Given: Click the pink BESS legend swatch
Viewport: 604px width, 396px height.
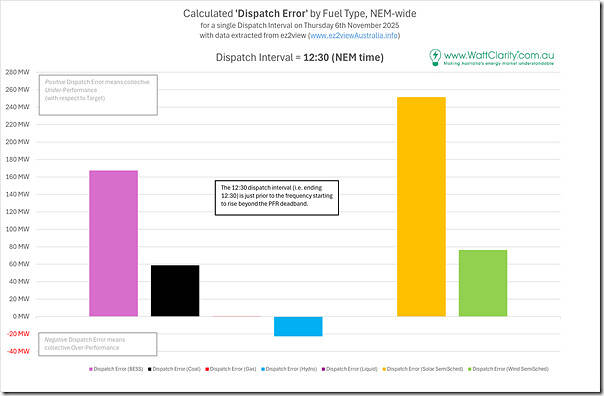Looking at the screenshot, I should pos(91,369).
